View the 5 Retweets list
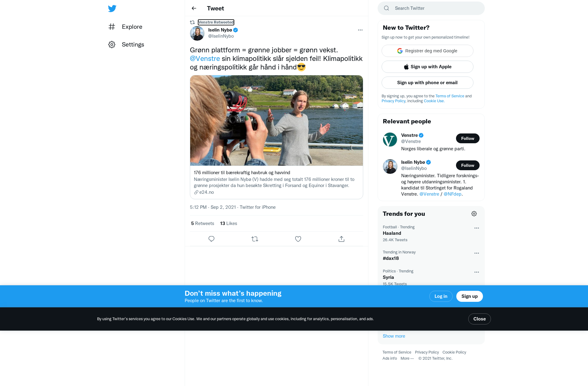 click(x=202, y=223)
